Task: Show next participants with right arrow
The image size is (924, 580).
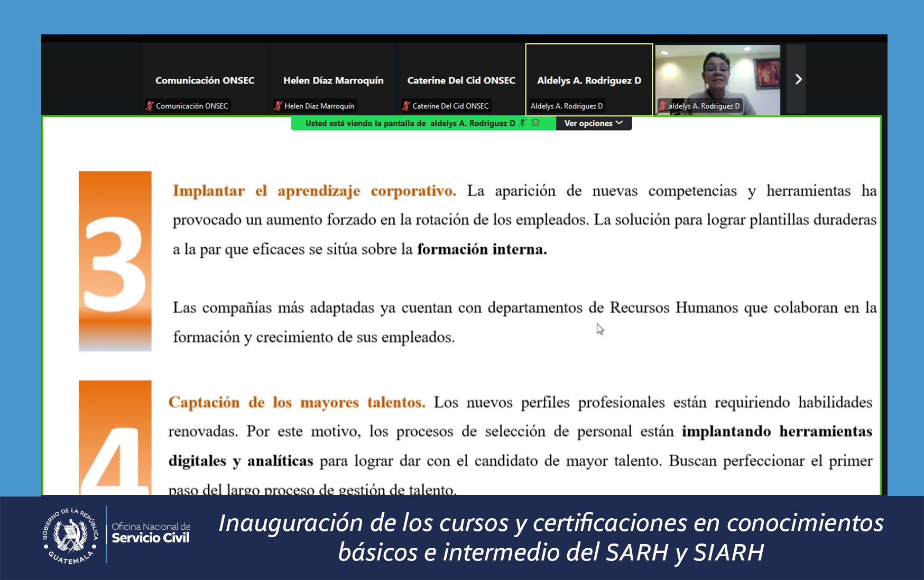Action: tap(798, 79)
